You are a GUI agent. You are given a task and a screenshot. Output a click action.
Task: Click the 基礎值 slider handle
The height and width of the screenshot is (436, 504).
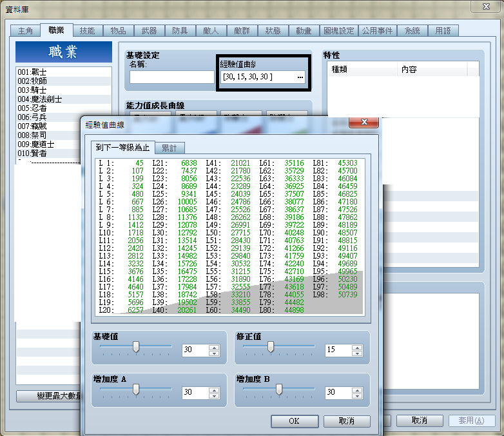136,347
